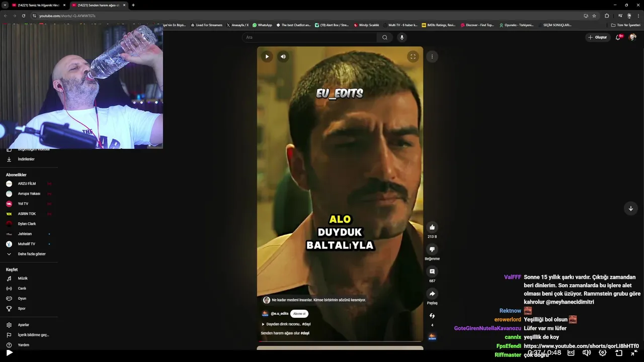Start voice search with microphone icon
The image size is (644, 362).
pos(401,37)
